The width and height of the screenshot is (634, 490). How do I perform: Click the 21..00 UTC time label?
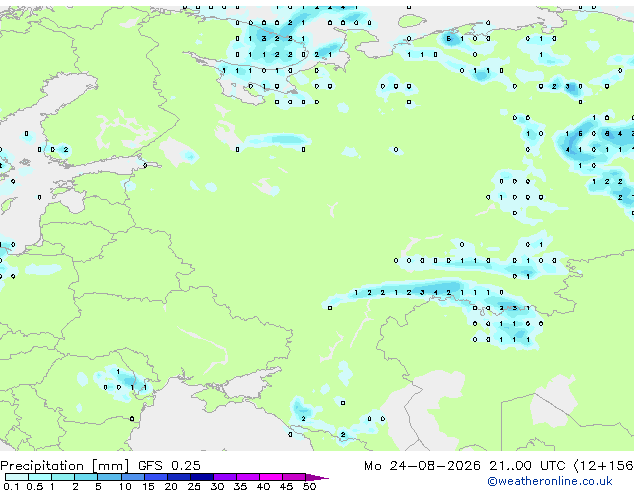click(527, 465)
